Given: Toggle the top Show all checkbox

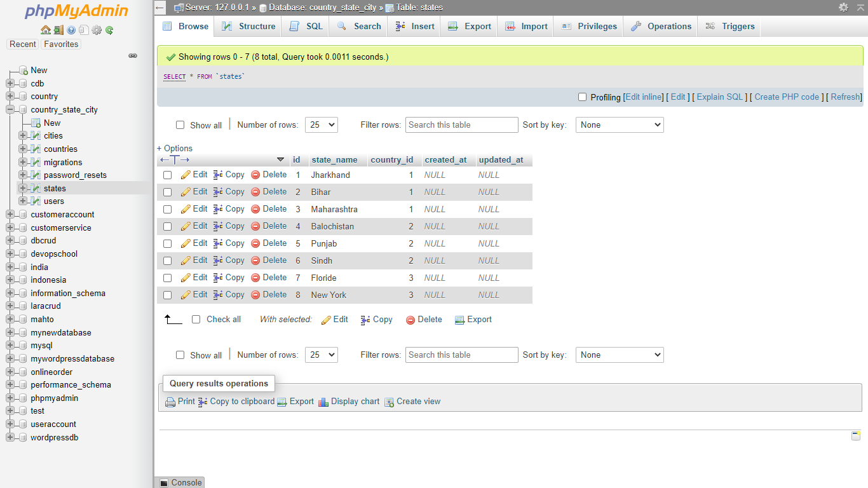Looking at the screenshot, I should [180, 125].
